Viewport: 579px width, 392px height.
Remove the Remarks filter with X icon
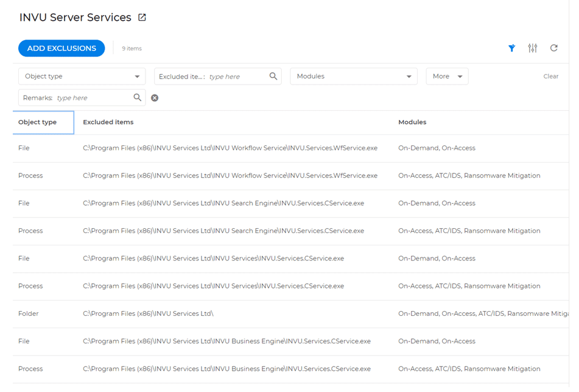tap(155, 98)
